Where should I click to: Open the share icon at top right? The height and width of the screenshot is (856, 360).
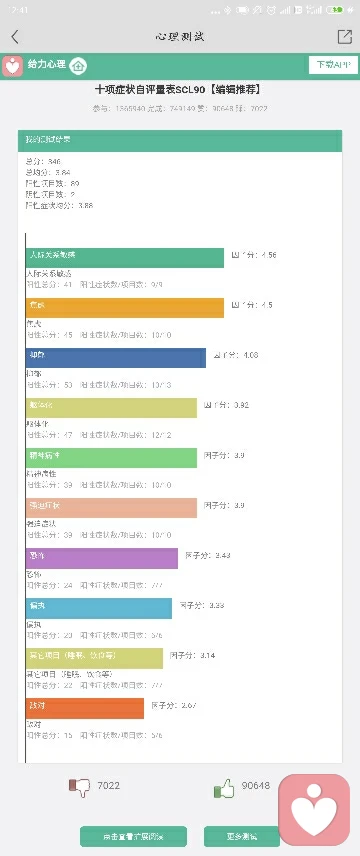point(344,37)
